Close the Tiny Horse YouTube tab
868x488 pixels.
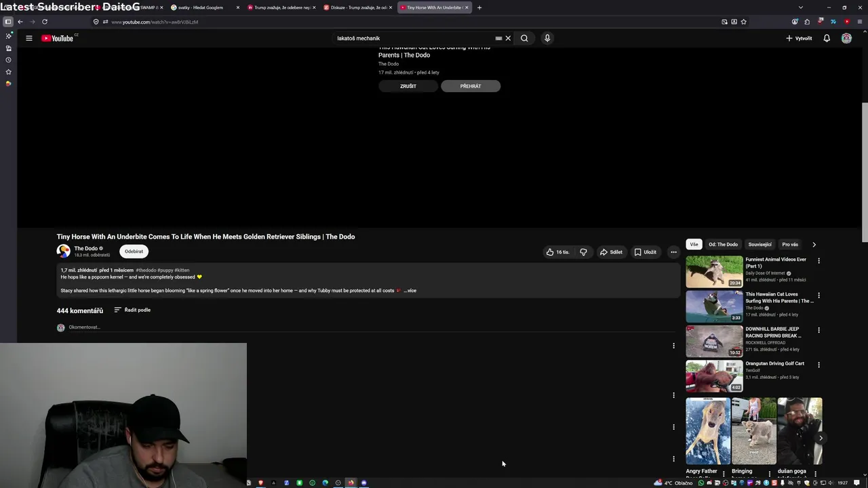[x=467, y=7]
